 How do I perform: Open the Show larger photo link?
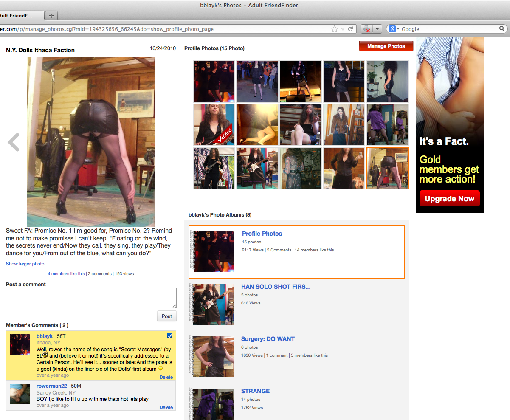pos(25,264)
